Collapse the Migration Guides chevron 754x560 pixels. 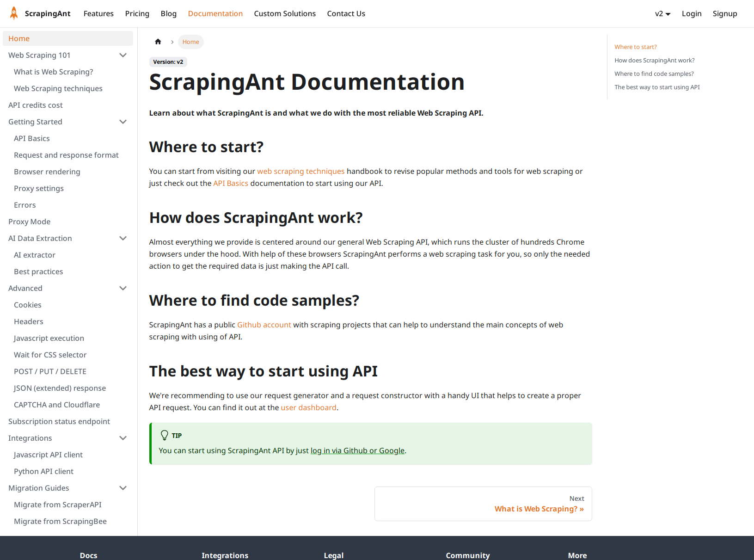point(123,488)
